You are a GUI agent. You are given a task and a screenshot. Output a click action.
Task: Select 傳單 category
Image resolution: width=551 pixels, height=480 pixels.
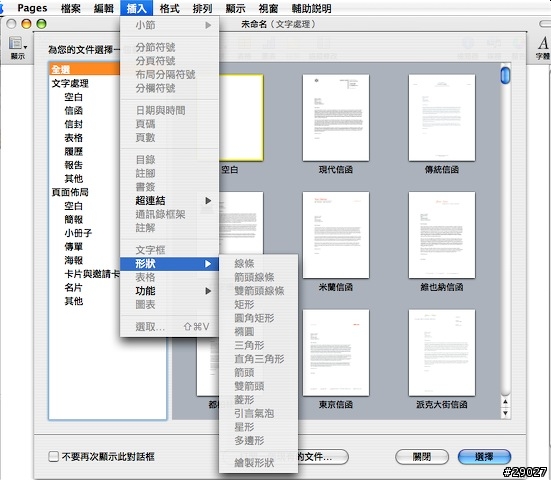tap(73, 247)
